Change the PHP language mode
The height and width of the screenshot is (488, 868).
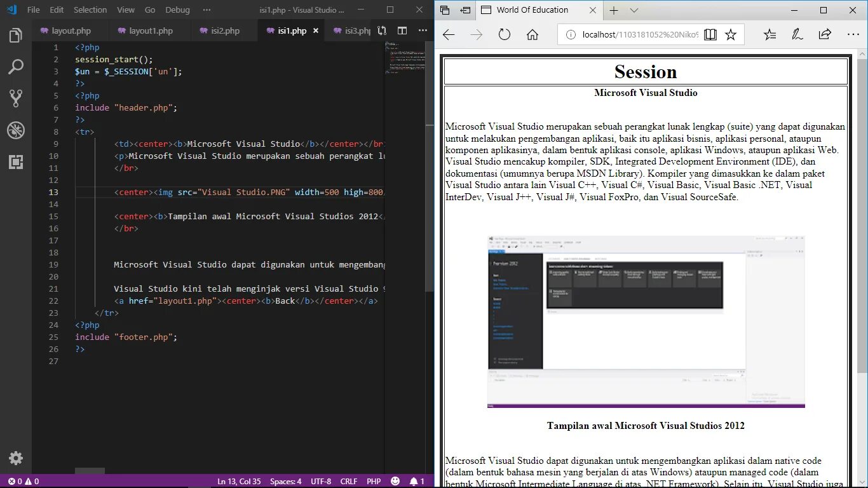pyautogui.click(x=374, y=482)
